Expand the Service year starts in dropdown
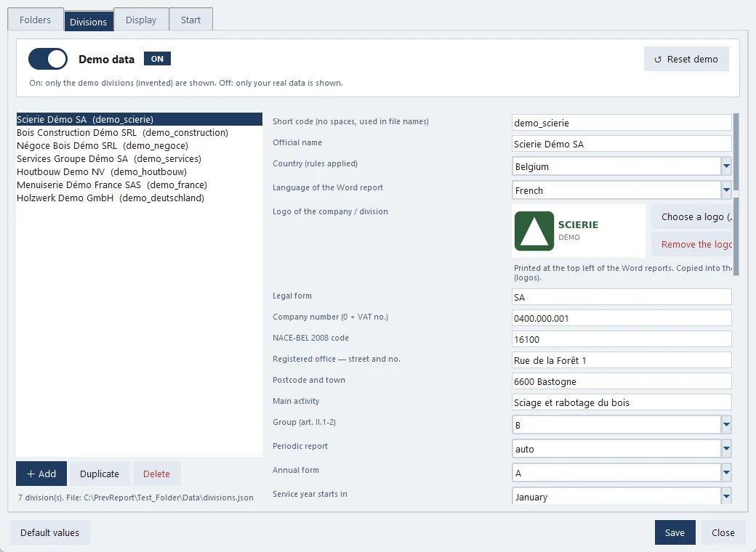 (726, 496)
